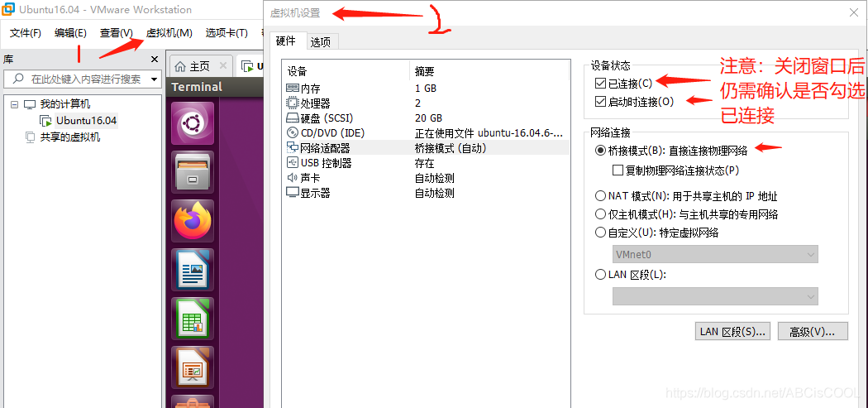Open LibreOffice Writer from the launcher
The image size is (868, 408).
tap(192, 270)
